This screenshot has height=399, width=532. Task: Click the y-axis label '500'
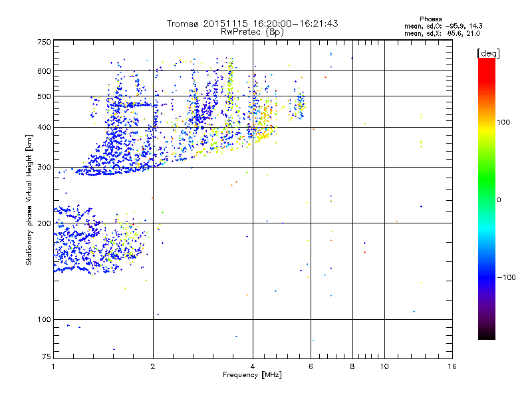click(44, 96)
